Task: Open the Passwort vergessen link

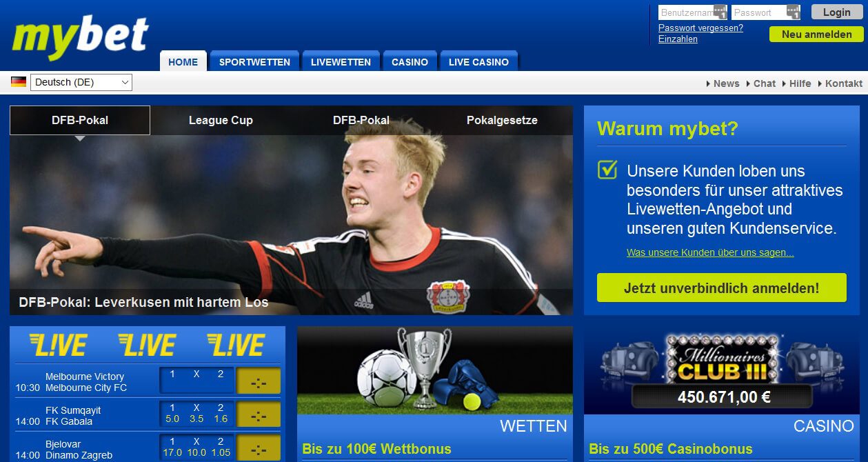Action: pos(700,28)
